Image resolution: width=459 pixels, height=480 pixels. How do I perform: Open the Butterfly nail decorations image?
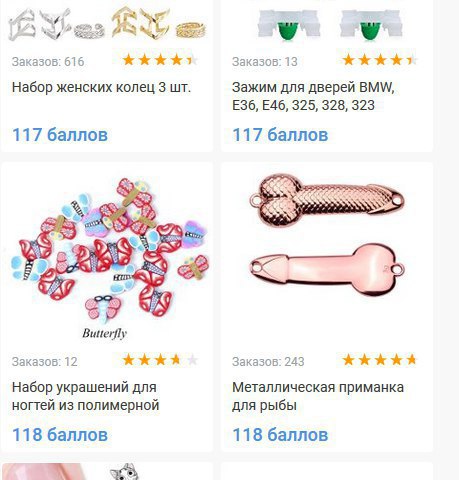pos(108,258)
